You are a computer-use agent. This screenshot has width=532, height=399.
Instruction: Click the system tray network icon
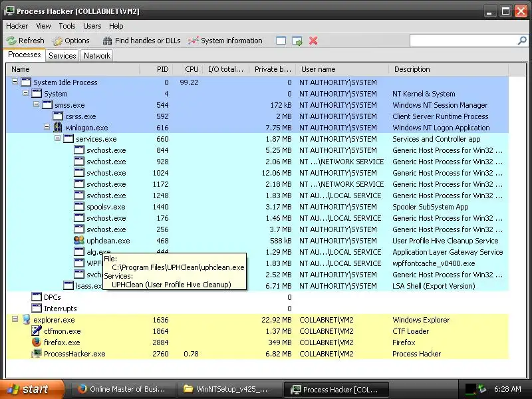tap(482, 389)
